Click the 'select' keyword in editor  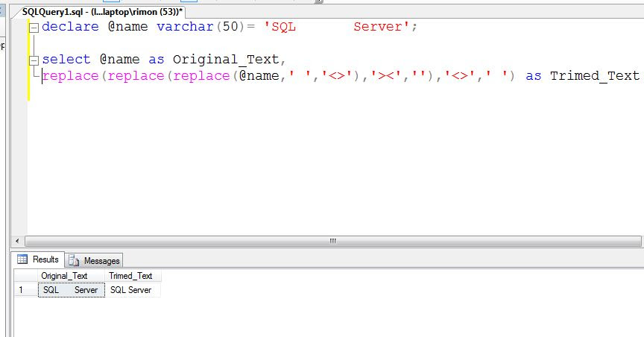click(66, 60)
